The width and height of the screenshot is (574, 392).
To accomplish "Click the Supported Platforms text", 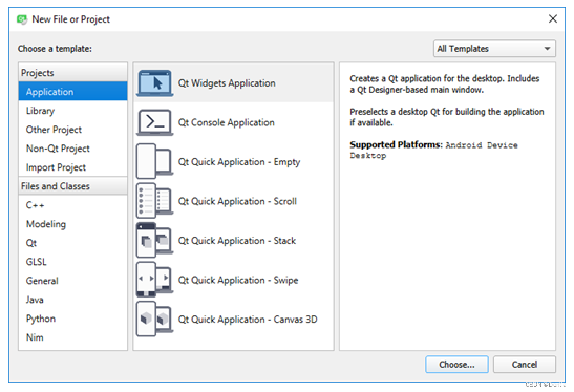I will coord(396,145).
